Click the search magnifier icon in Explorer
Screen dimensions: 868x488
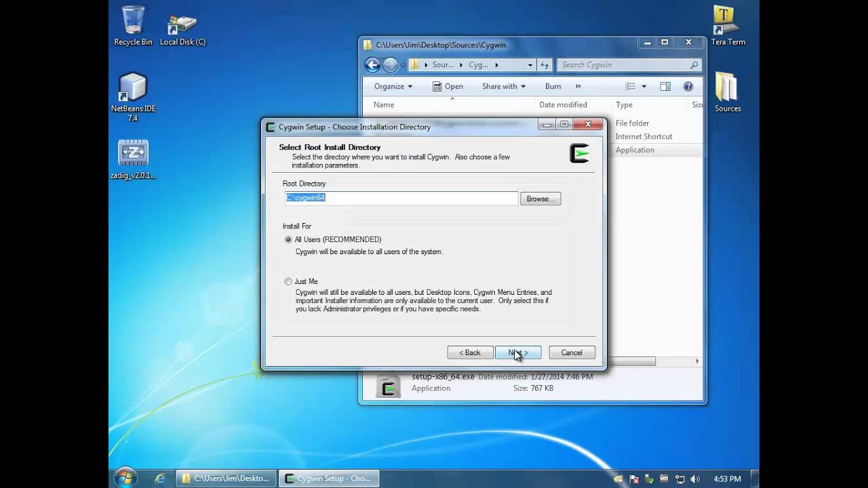(x=694, y=65)
